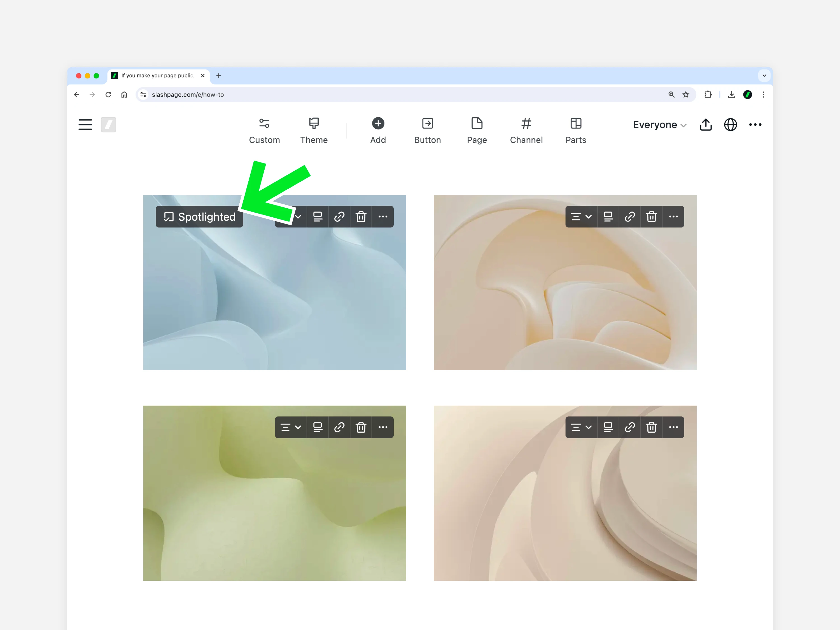Screen dimensions: 840x630
Task: Copy link of the beige curves image
Action: pos(630,427)
